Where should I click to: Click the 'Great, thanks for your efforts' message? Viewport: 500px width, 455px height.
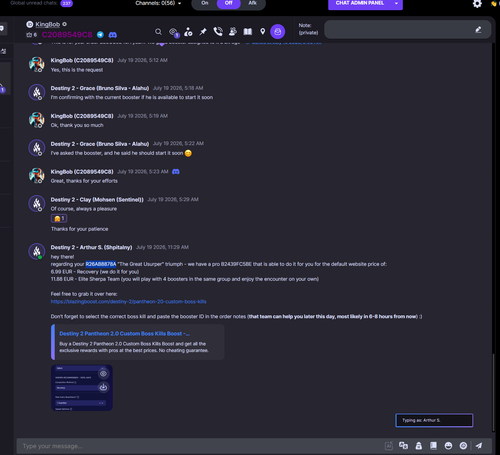(84, 181)
